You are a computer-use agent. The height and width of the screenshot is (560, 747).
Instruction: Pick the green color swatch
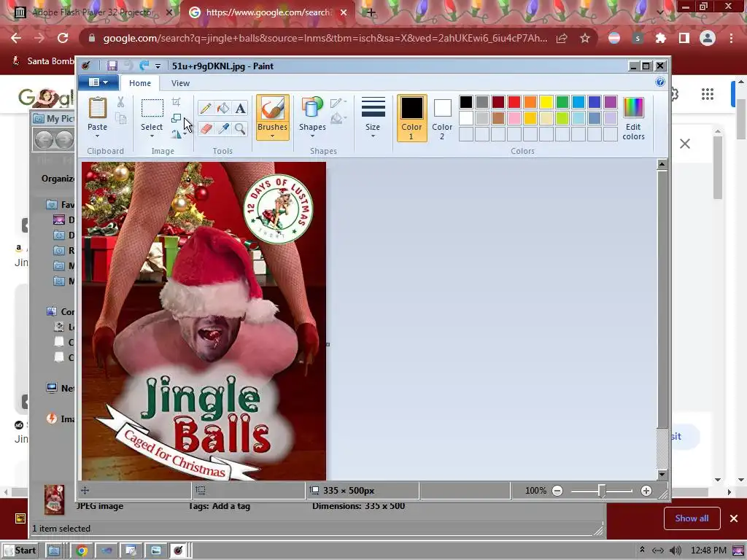(562, 102)
